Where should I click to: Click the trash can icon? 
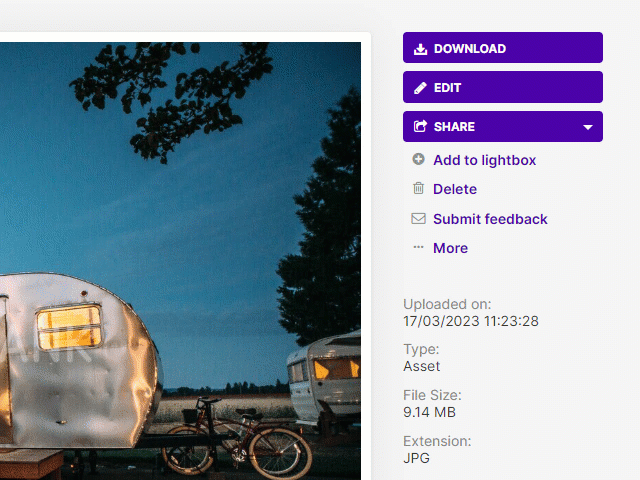pos(418,188)
